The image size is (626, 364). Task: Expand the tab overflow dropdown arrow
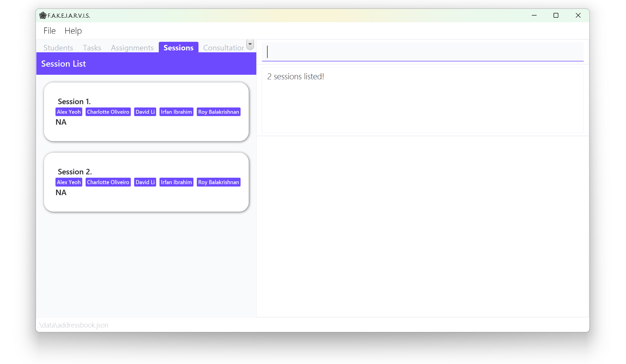[250, 44]
